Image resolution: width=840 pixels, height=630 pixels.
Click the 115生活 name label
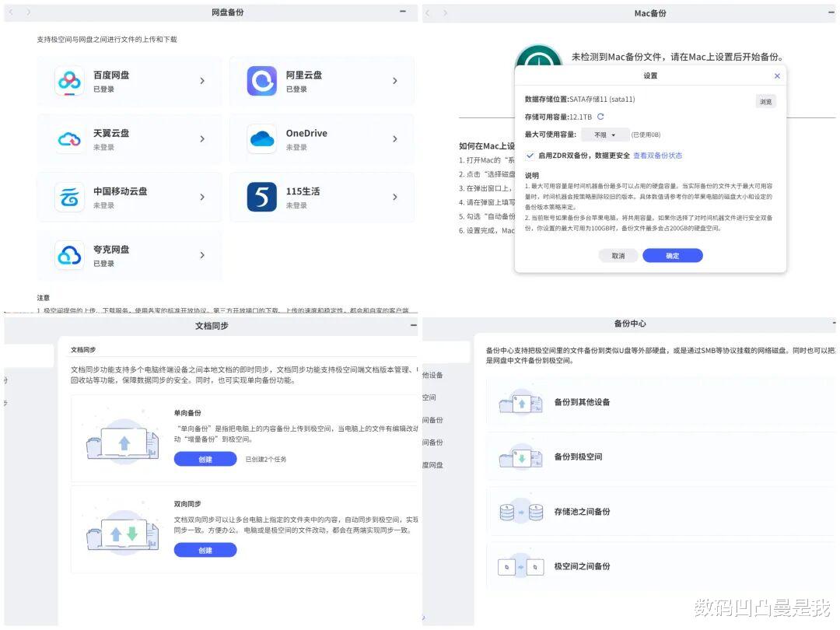pos(303,192)
